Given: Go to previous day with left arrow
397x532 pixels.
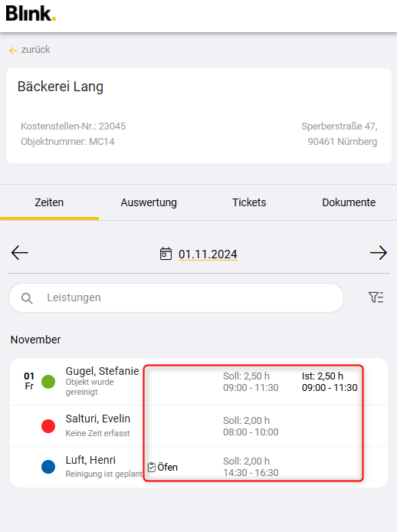Looking at the screenshot, I should pyautogui.click(x=20, y=253).
